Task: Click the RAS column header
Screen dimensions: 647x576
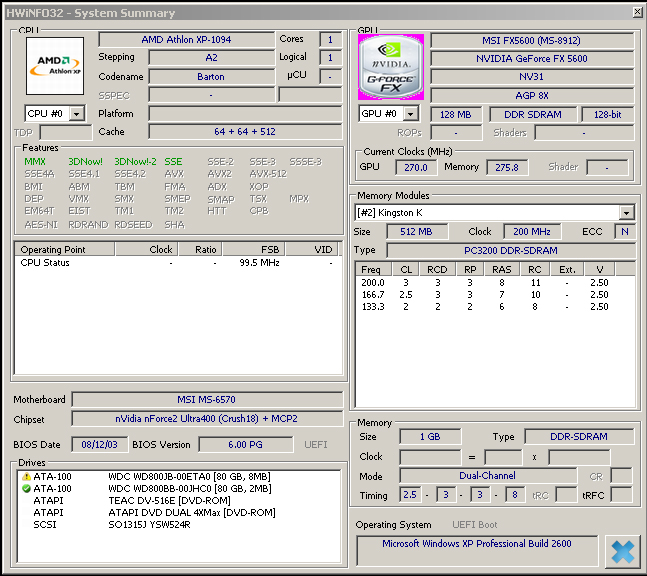Action: coord(502,269)
